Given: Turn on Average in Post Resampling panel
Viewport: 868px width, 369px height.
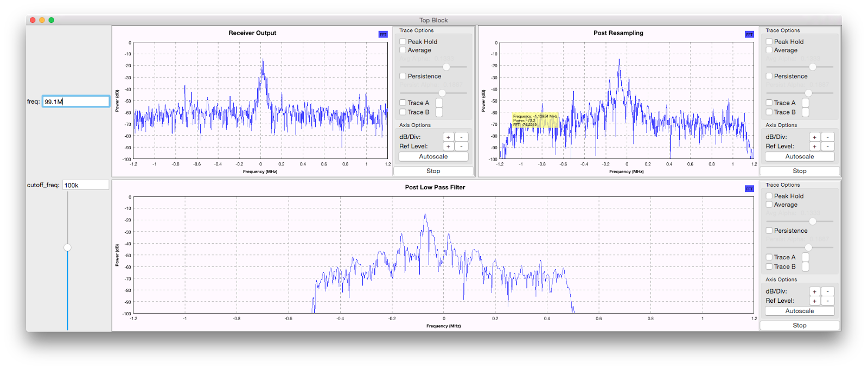Looking at the screenshot, I should tap(769, 50).
